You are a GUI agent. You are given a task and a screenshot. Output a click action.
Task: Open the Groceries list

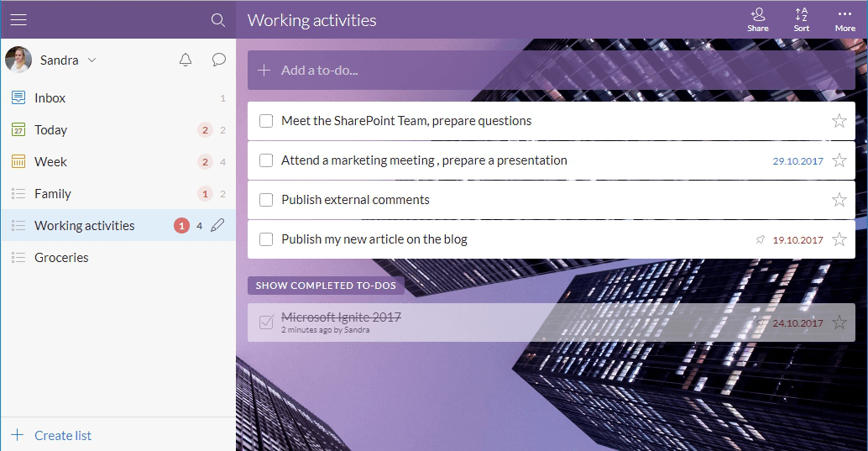point(61,258)
